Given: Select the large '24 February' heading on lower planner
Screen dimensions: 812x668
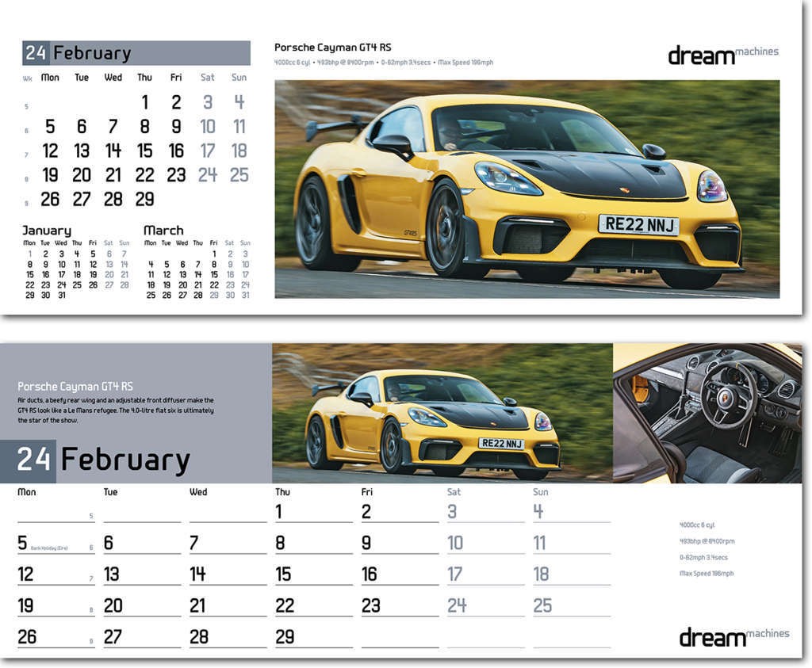Looking at the screenshot, I should tap(104, 460).
